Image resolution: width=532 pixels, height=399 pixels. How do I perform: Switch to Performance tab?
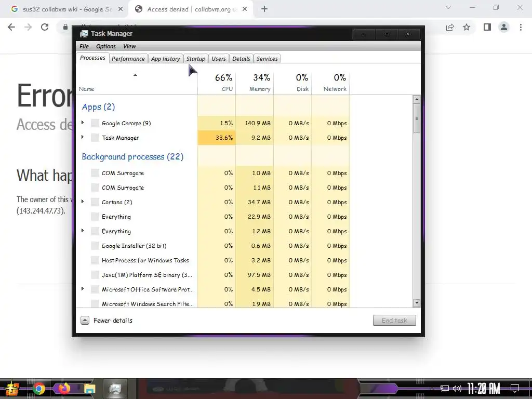(128, 59)
